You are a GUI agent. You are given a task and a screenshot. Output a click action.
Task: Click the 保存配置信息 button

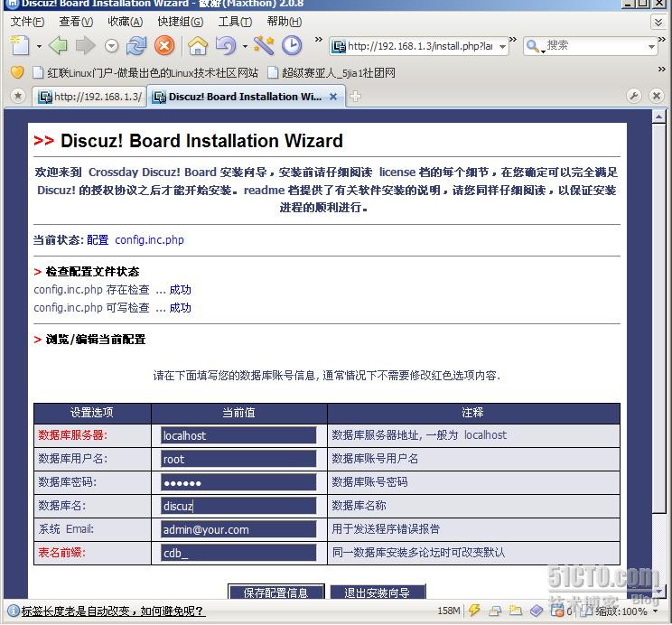pos(276,592)
